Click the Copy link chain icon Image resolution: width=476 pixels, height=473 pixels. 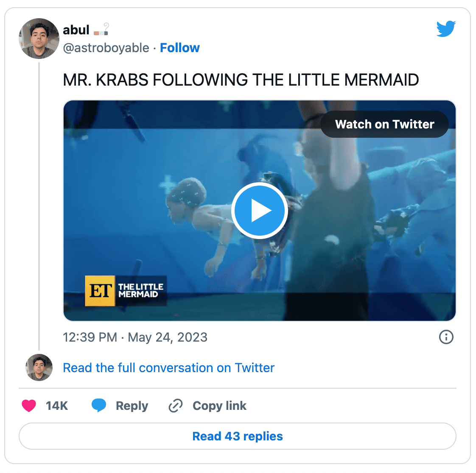coord(175,406)
